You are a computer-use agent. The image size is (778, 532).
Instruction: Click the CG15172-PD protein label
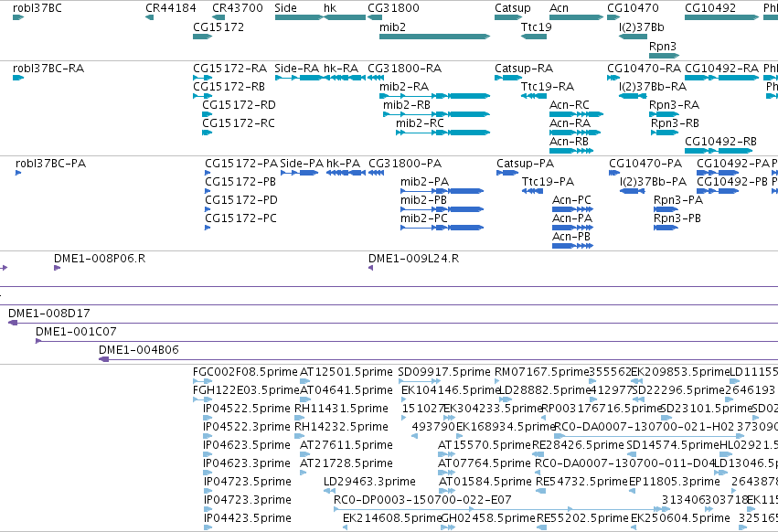tap(241, 200)
